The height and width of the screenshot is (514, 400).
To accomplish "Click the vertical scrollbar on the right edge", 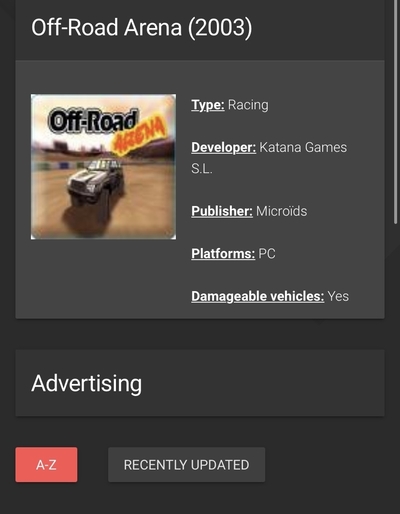I will (x=395, y=112).
